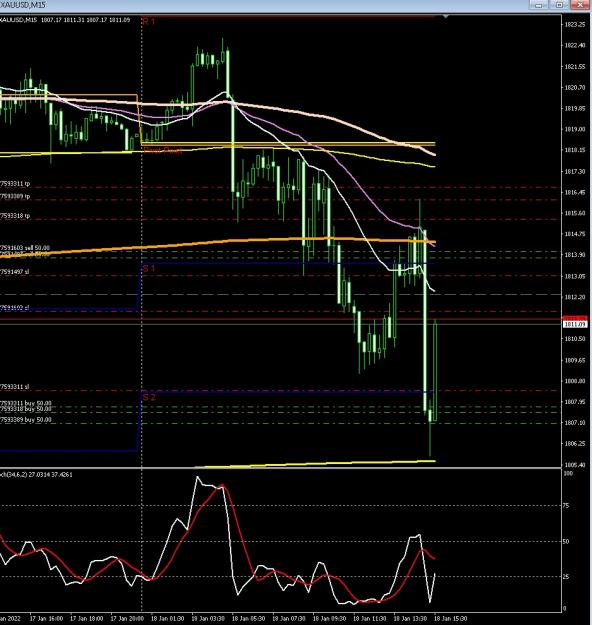Viewport: 592px width, 625px height.
Task: Click the 100 level on stochastic scale
Action: click(x=568, y=474)
